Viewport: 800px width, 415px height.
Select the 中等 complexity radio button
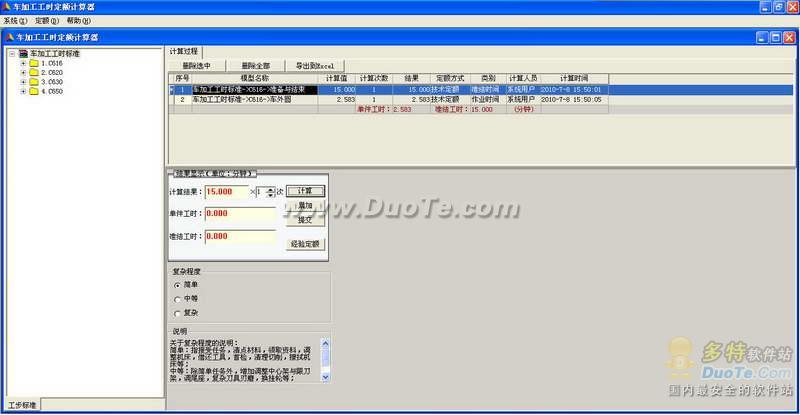[178, 299]
